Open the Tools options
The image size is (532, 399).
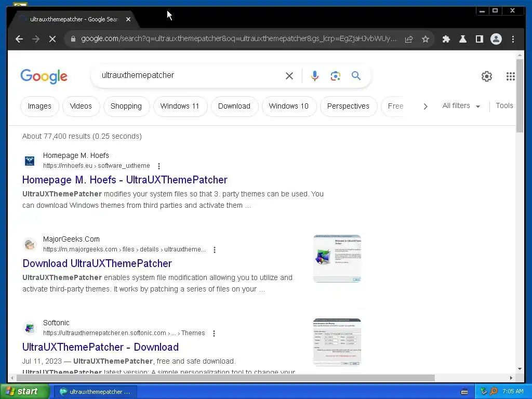[504, 106]
